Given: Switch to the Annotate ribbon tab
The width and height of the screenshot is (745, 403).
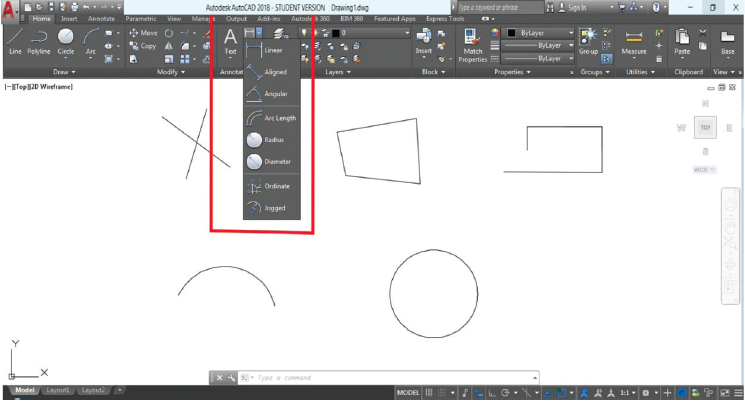Looking at the screenshot, I should (x=102, y=18).
